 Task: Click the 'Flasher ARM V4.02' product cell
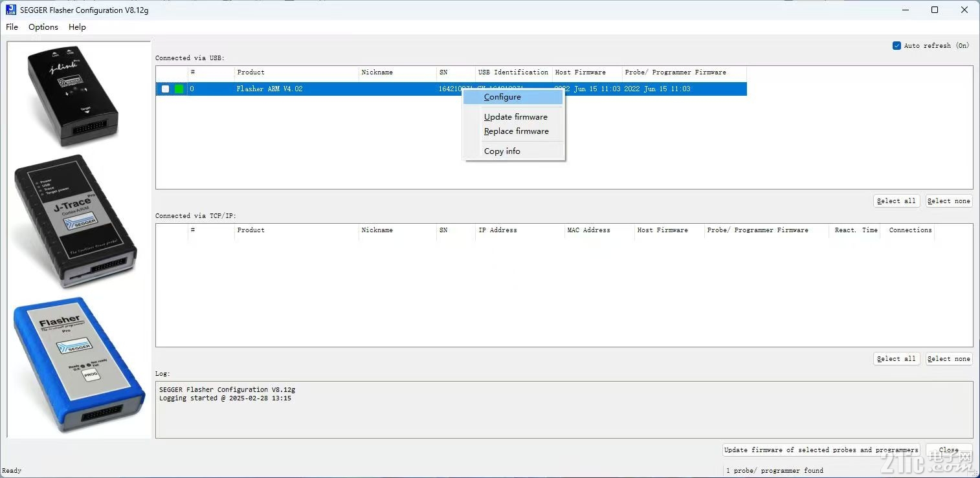269,89
